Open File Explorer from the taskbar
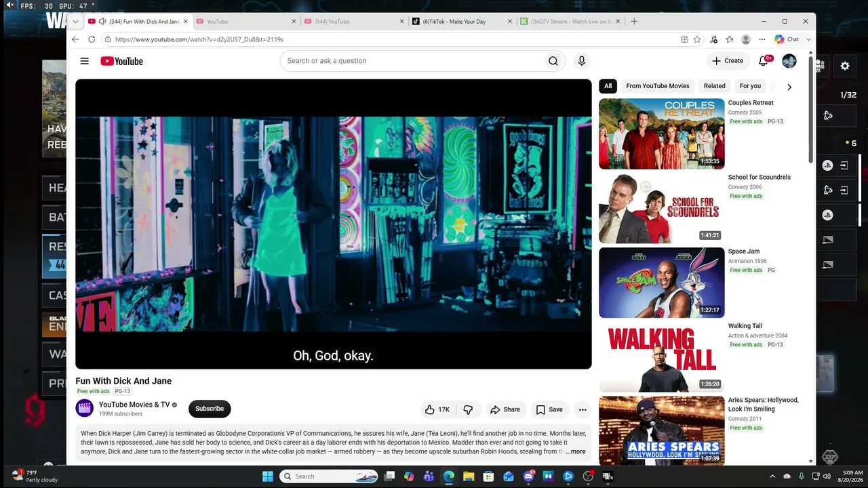Screen dimensions: 868x488 (469, 476)
